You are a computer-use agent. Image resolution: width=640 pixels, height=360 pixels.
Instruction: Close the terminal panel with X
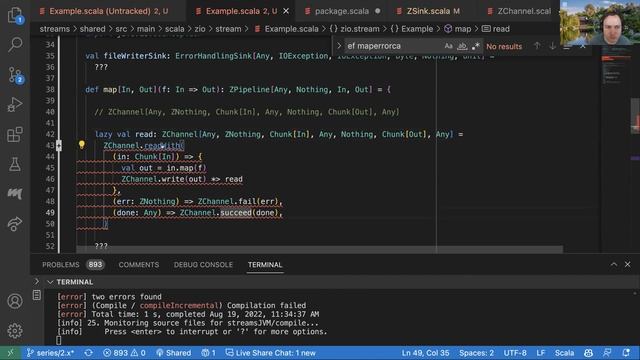click(627, 264)
